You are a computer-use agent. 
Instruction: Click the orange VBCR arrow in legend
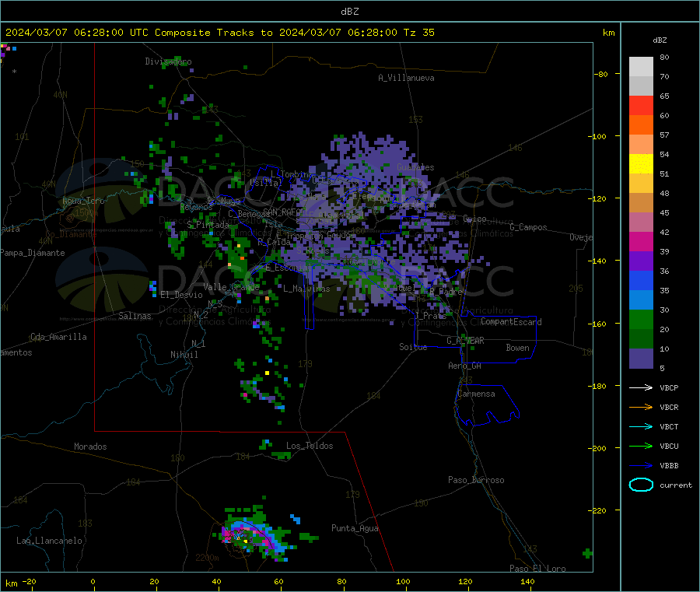tap(641, 407)
